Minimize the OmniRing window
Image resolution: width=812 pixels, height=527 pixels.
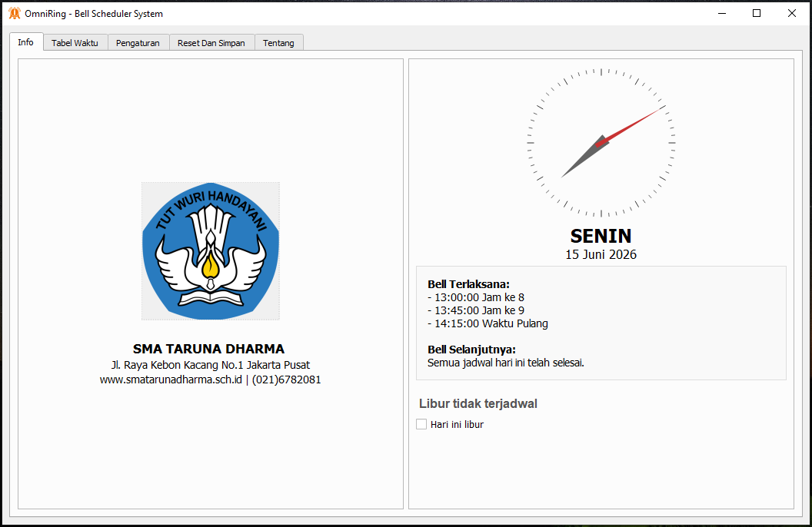[722, 14]
